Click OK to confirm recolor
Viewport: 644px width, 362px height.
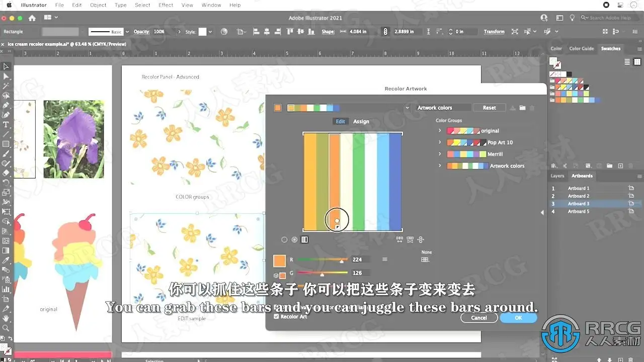click(518, 318)
